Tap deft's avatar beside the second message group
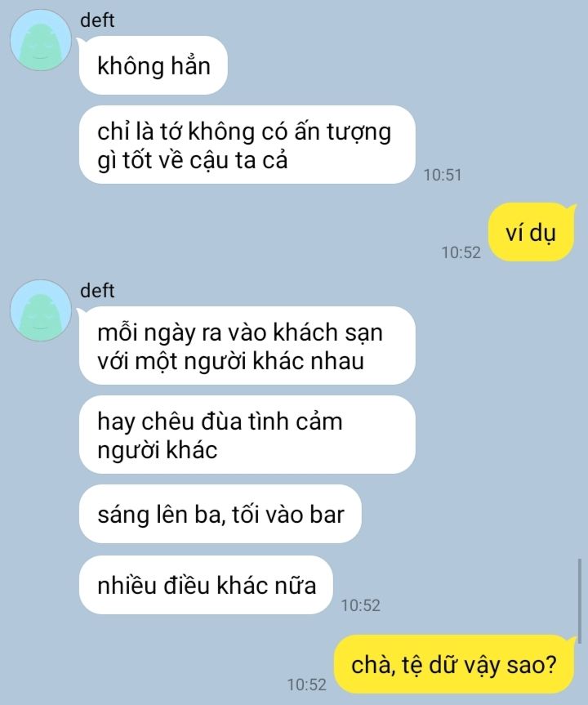Viewport: 588px width, 705px height. pos(41,310)
